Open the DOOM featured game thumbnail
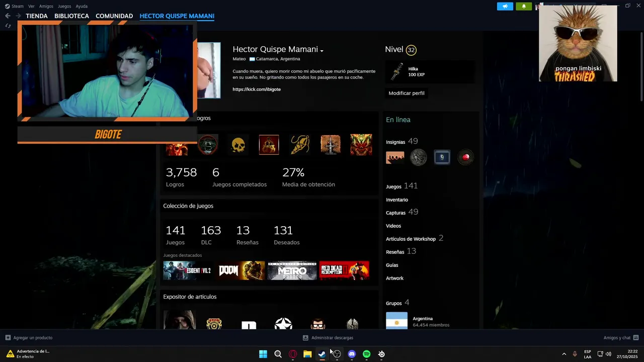Viewport: 644px width, 362px height. [240, 270]
